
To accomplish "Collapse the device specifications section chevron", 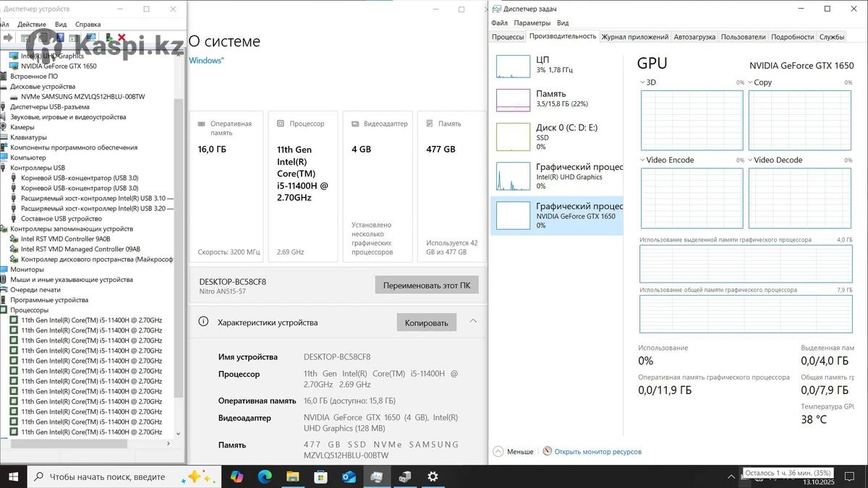I will coord(473,321).
